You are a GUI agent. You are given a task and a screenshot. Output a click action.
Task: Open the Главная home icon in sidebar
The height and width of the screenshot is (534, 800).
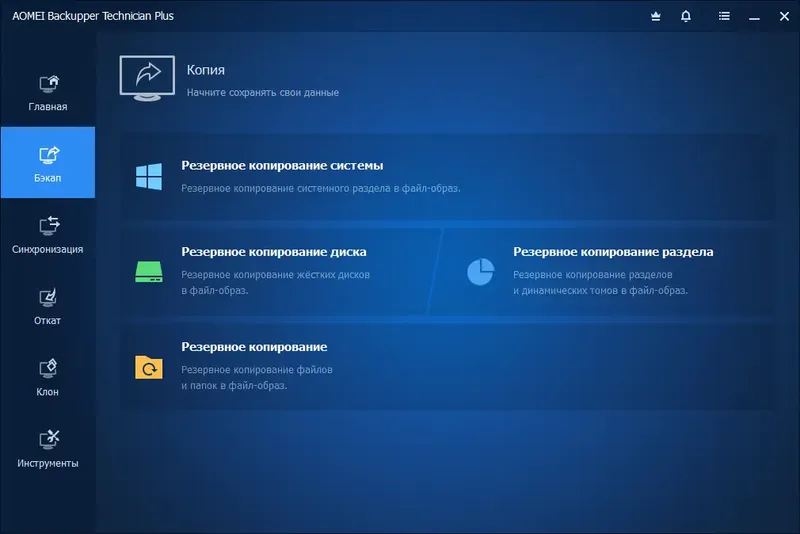point(49,84)
